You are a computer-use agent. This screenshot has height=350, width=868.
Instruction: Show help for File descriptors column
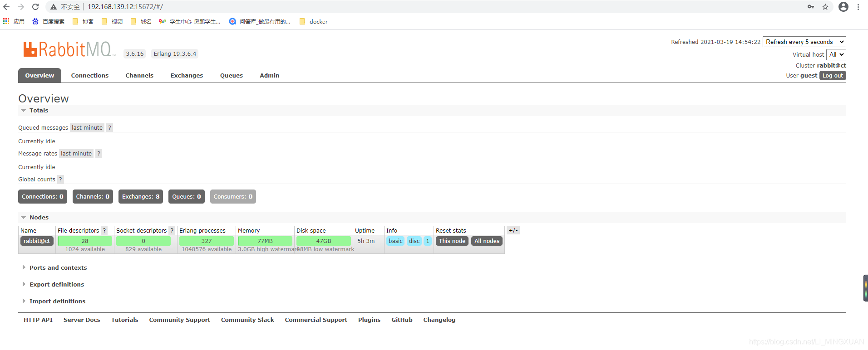(x=104, y=230)
